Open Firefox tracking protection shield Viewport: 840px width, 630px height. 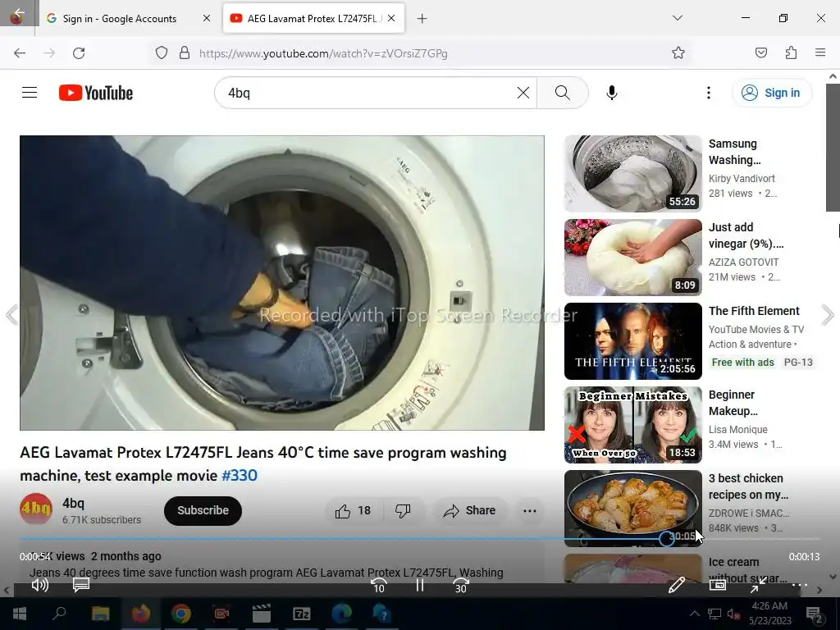click(162, 52)
